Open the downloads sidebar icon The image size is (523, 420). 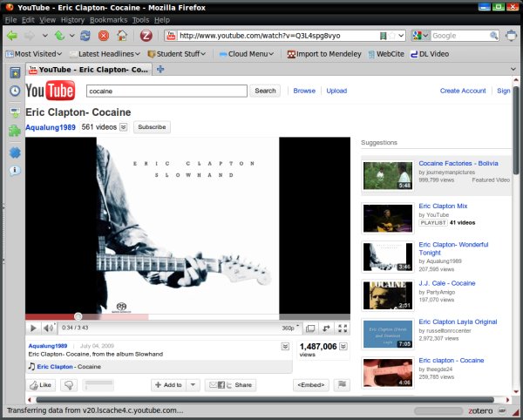pyautogui.click(x=15, y=112)
